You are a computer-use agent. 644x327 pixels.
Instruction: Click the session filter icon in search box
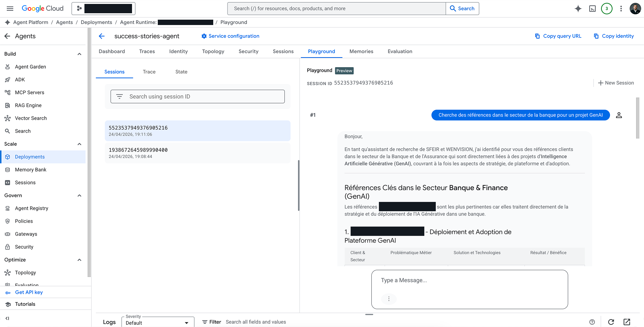coord(119,96)
